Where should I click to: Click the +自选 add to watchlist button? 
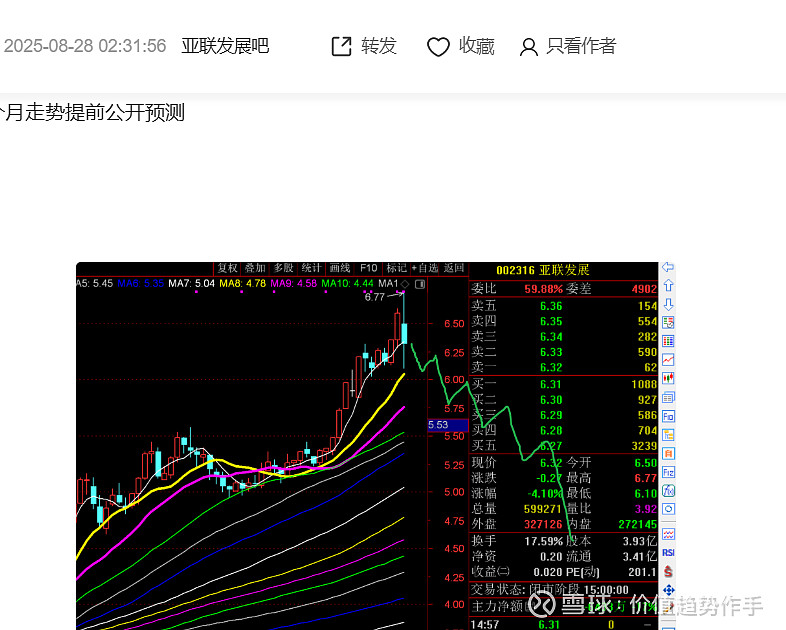coord(425,268)
